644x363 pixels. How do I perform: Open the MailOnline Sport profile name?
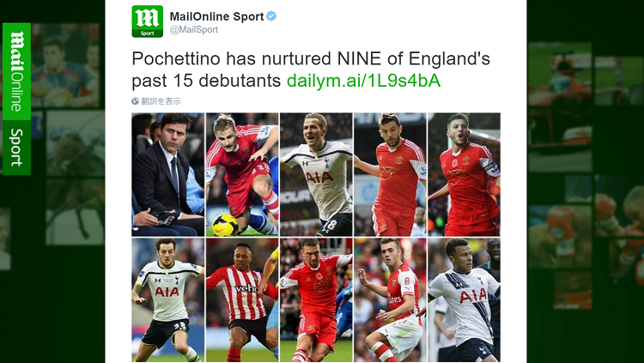[x=216, y=16]
